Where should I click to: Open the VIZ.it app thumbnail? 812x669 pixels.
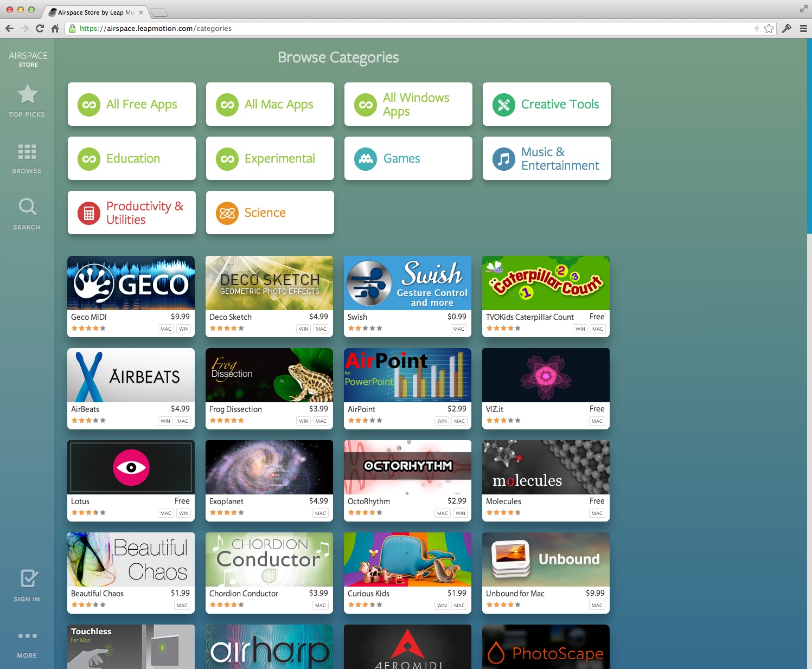546,375
